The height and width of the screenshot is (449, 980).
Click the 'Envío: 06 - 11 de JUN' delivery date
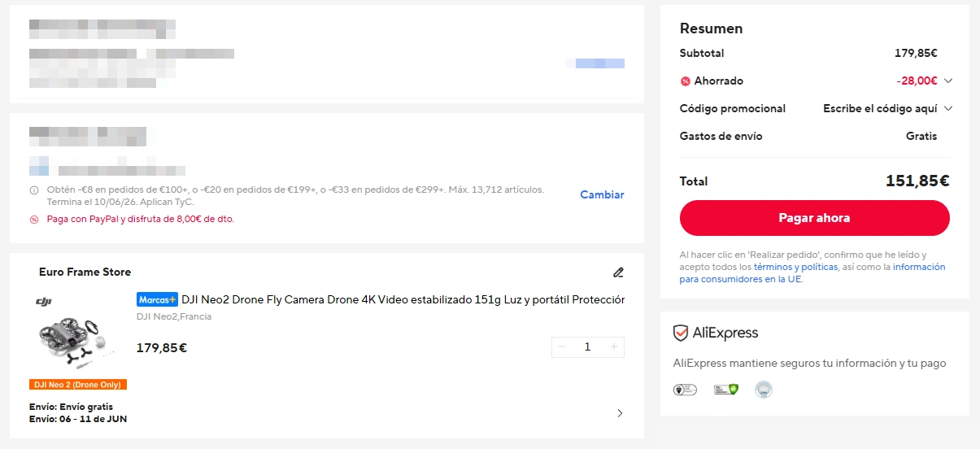[78, 419]
